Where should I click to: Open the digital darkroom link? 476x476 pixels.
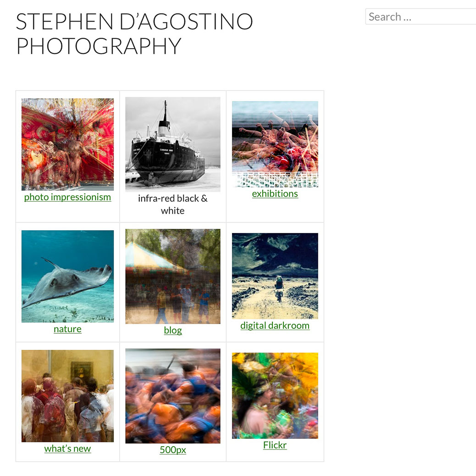pos(275,326)
